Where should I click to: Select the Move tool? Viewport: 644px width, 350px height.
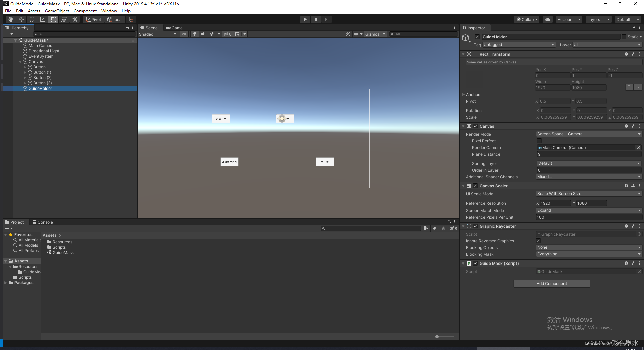pos(21,19)
